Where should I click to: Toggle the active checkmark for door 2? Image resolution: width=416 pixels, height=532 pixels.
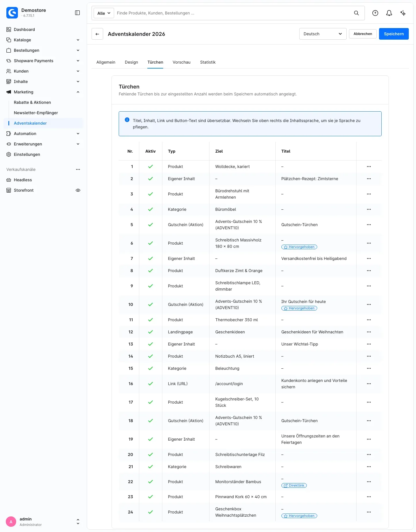pos(151,179)
